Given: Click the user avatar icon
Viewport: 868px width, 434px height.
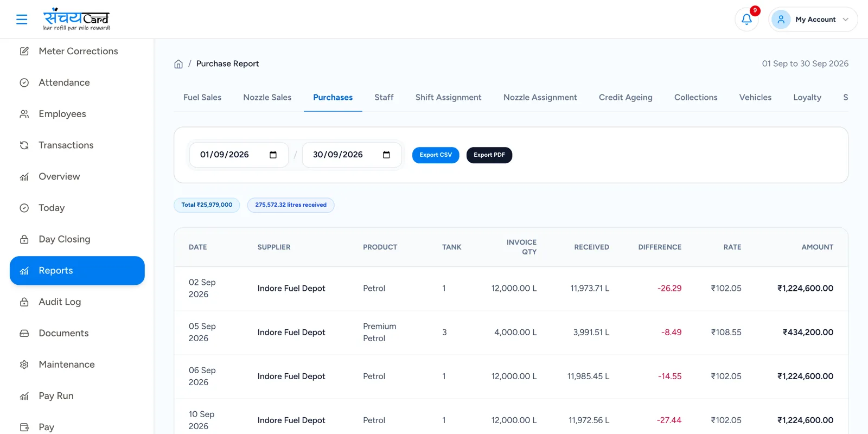Looking at the screenshot, I should [781, 20].
